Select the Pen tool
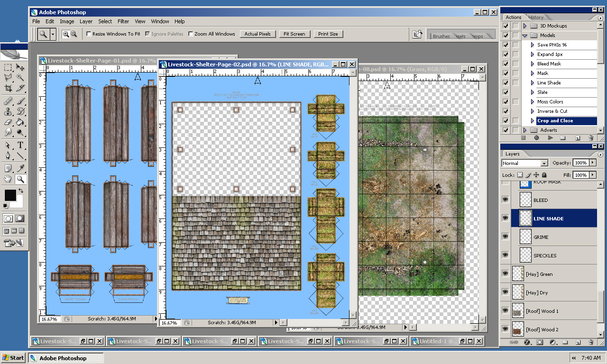 coord(8,155)
